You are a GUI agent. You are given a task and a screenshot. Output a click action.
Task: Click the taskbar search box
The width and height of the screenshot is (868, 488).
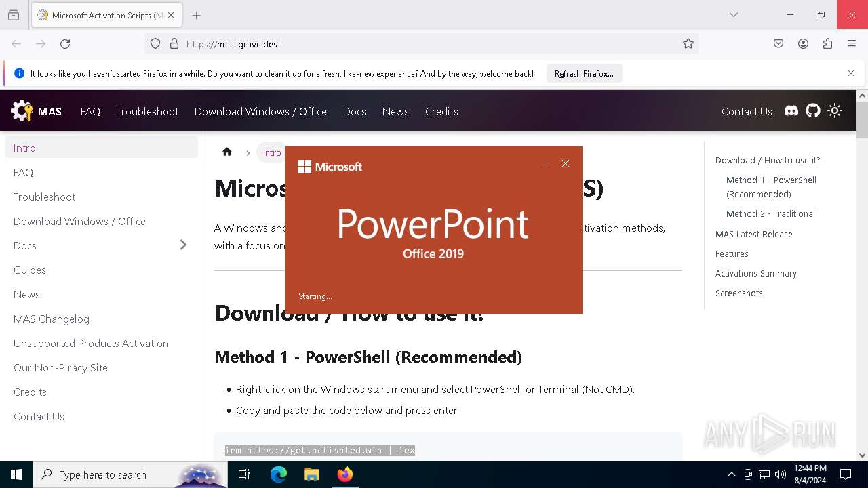[x=130, y=474]
